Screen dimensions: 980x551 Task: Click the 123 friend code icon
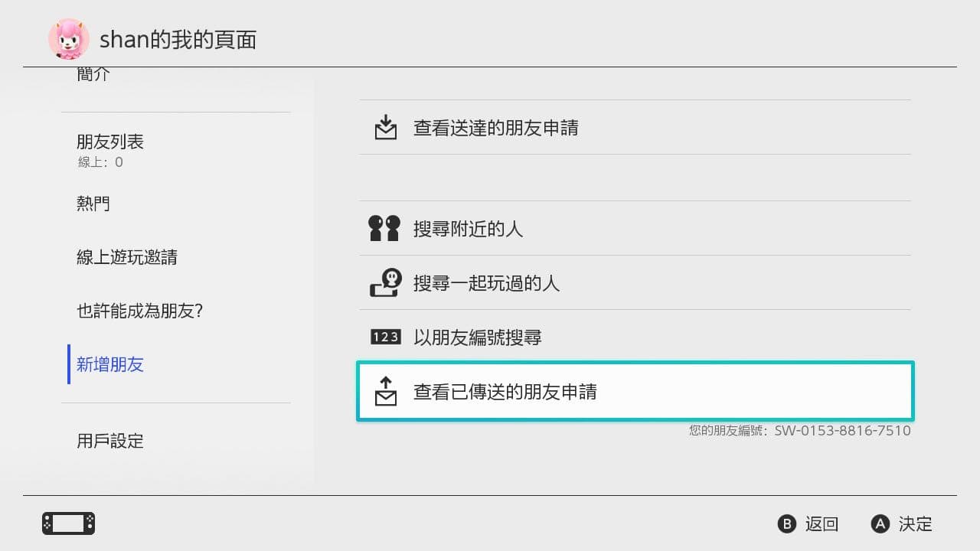[x=386, y=337]
